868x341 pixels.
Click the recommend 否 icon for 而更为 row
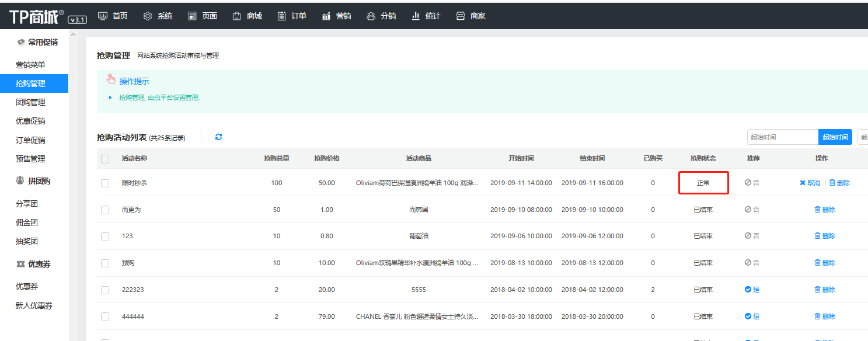(x=748, y=210)
